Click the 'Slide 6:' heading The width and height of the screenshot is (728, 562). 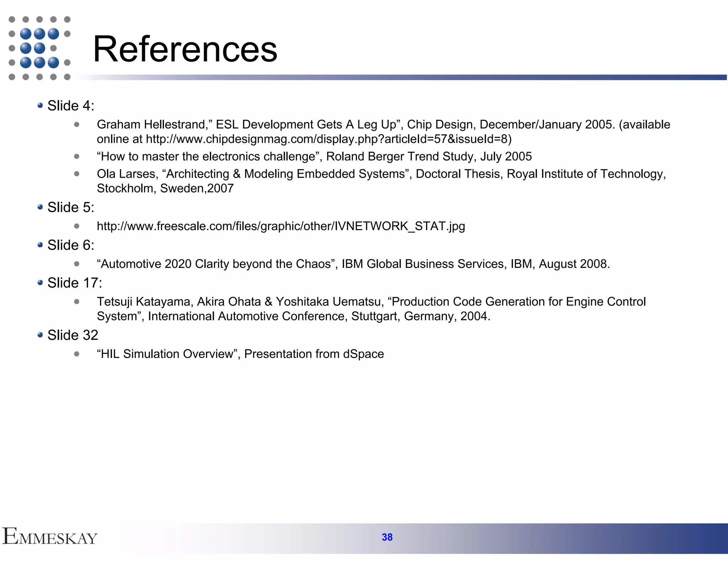tap(71, 245)
